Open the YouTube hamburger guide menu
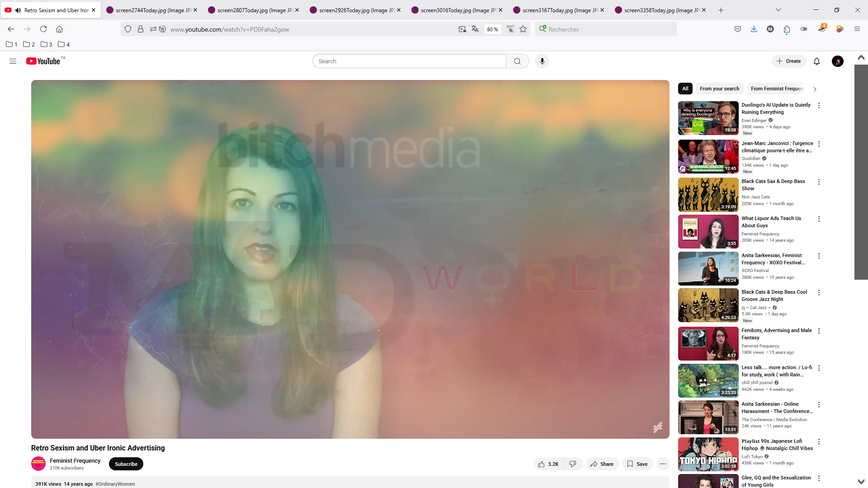Image resolution: width=868 pixels, height=488 pixels. [13, 61]
